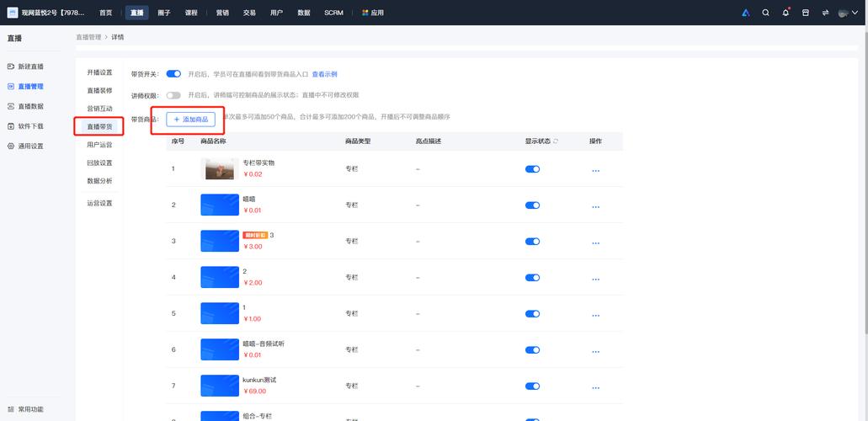
Task: Click the blue triangle assistant icon
Action: [746, 13]
